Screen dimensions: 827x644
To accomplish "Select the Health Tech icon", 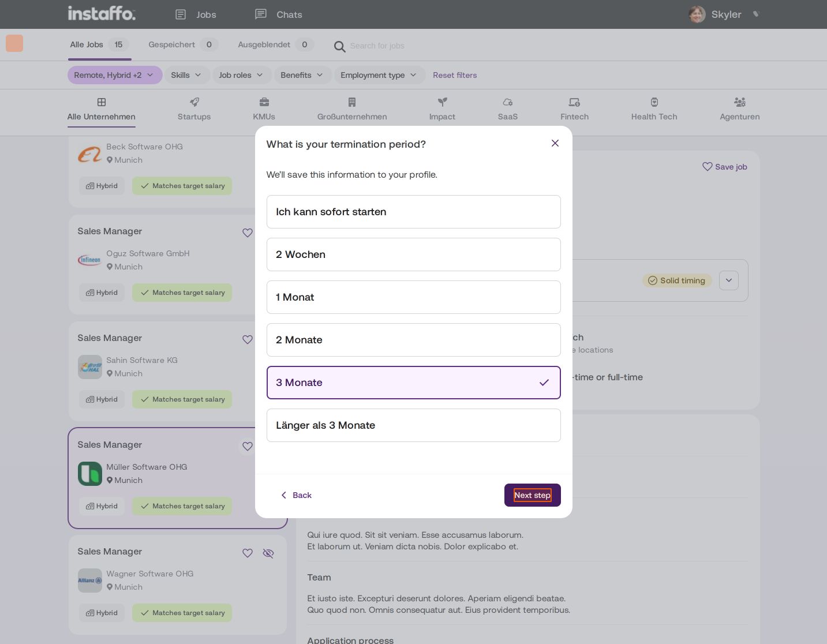I will (654, 102).
